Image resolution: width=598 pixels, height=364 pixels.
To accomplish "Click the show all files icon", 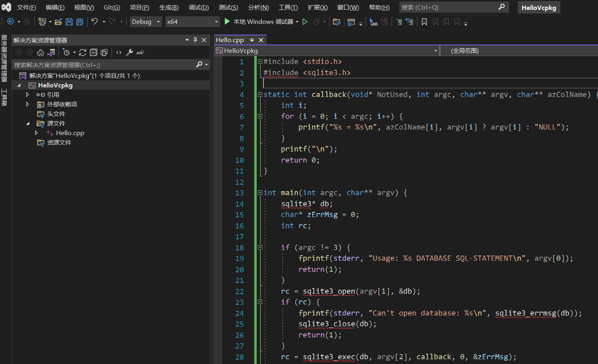I will tap(104, 52).
